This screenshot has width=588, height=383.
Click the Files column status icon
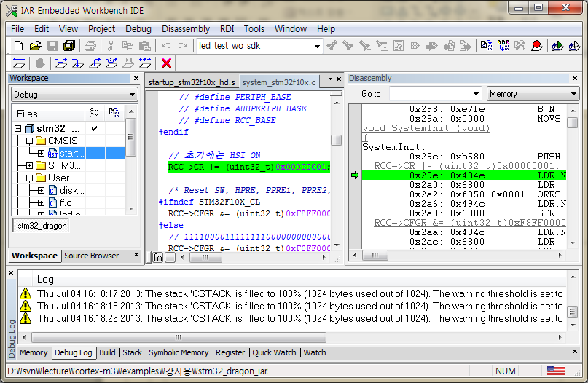[94, 113]
